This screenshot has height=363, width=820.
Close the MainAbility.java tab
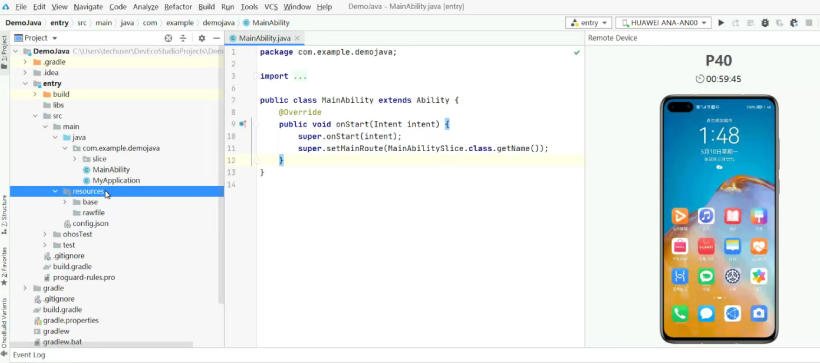point(297,38)
